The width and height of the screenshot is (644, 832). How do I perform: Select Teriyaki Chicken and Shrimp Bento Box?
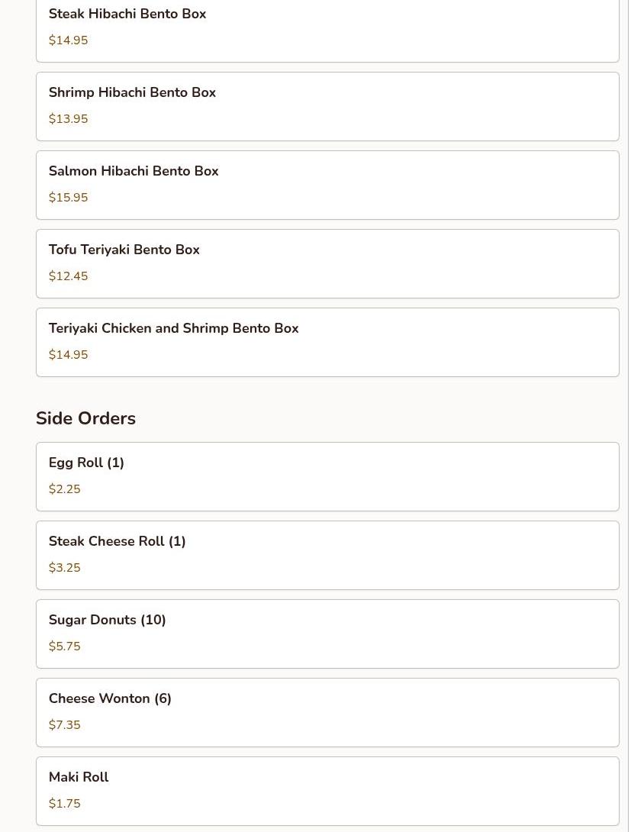click(327, 342)
